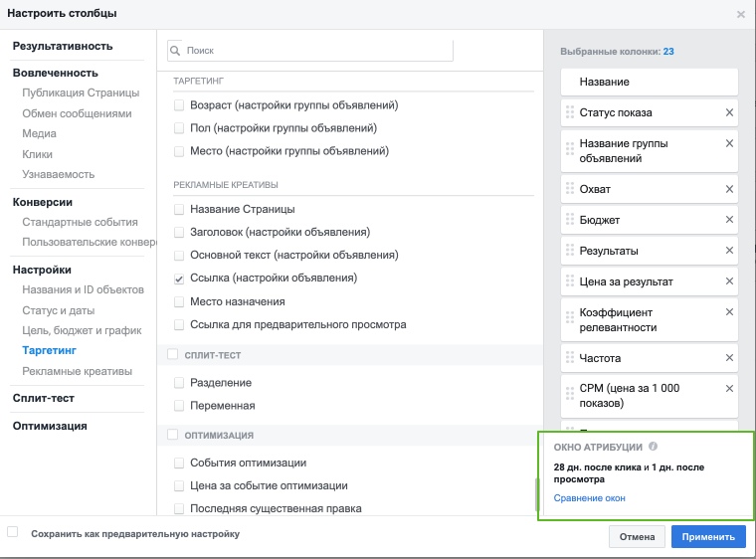Uncheck Ссылка (настройки объявления)
Screen dimensions: 756x559
click(179, 279)
